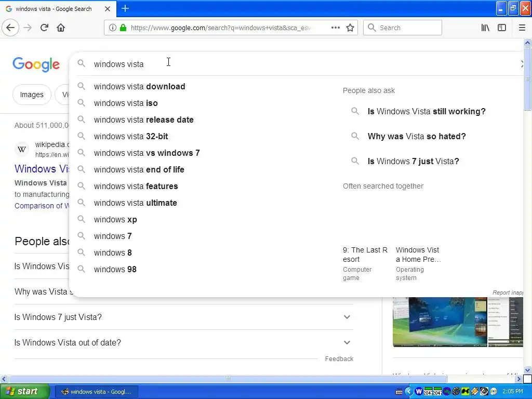Click the Feedback link
532x399 pixels.
(339, 358)
